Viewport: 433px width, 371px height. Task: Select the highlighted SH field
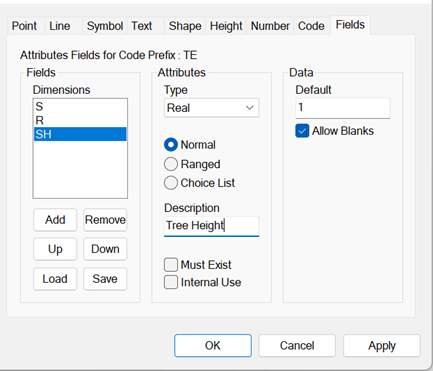click(x=80, y=134)
